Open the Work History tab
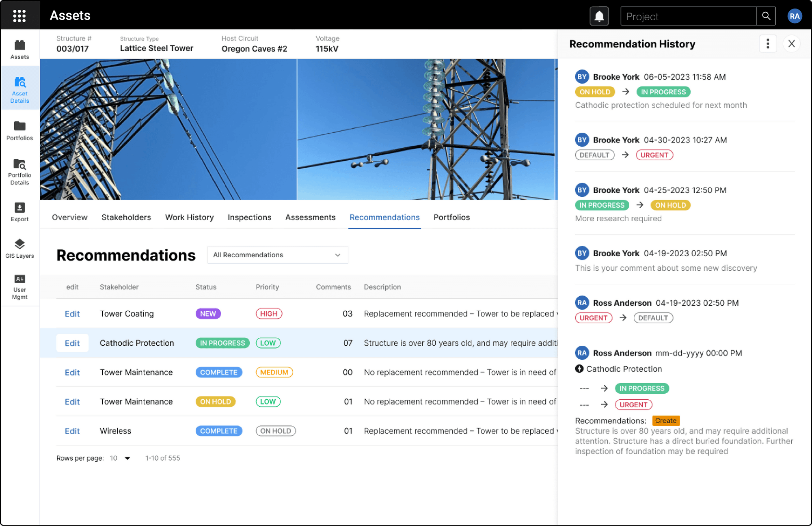 [x=189, y=217]
